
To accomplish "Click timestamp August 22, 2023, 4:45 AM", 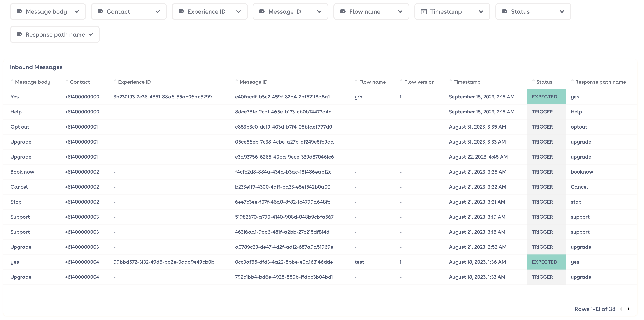I will pyautogui.click(x=478, y=157).
